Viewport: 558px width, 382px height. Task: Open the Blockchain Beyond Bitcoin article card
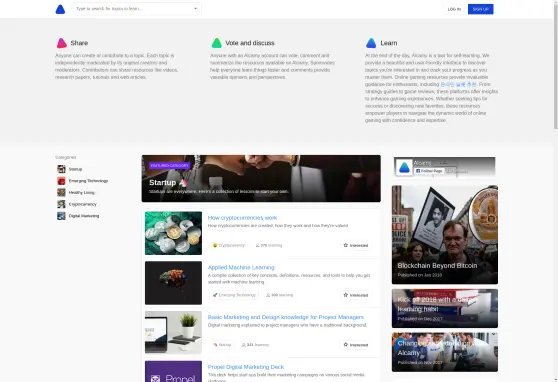point(445,235)
